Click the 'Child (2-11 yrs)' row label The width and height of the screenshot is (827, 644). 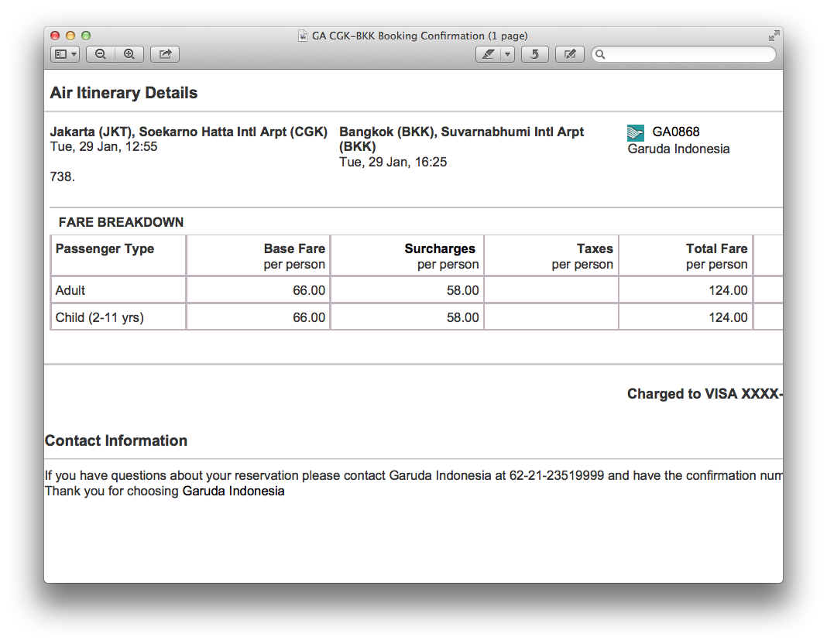pyautogui.click(x=100, y=318)
